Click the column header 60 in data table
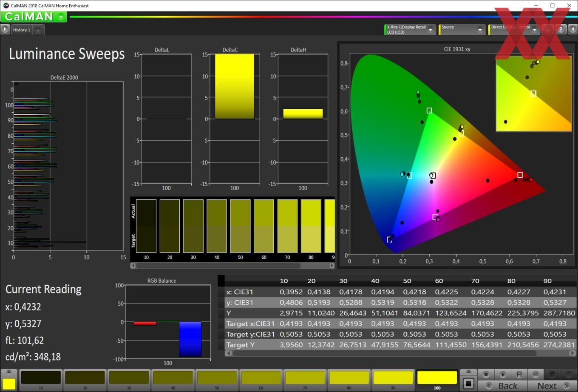Screen dimensions: 578x392 click(x=439, y=281)
